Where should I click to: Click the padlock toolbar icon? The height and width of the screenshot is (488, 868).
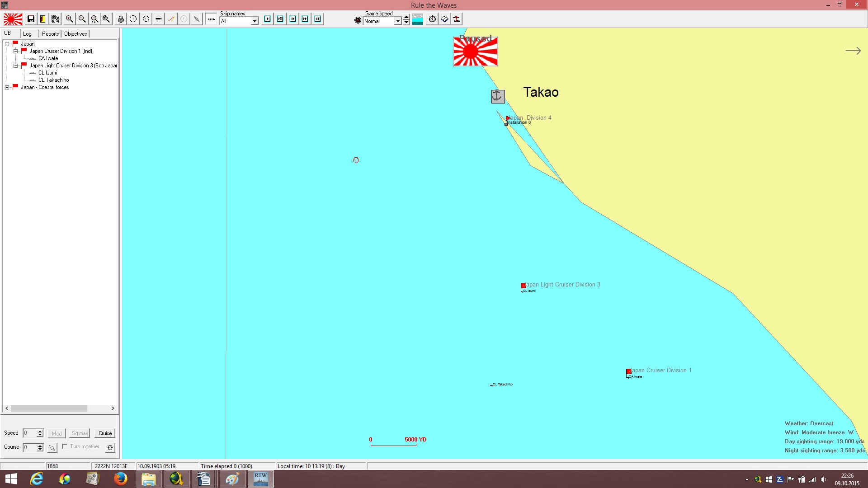point(121,19)
